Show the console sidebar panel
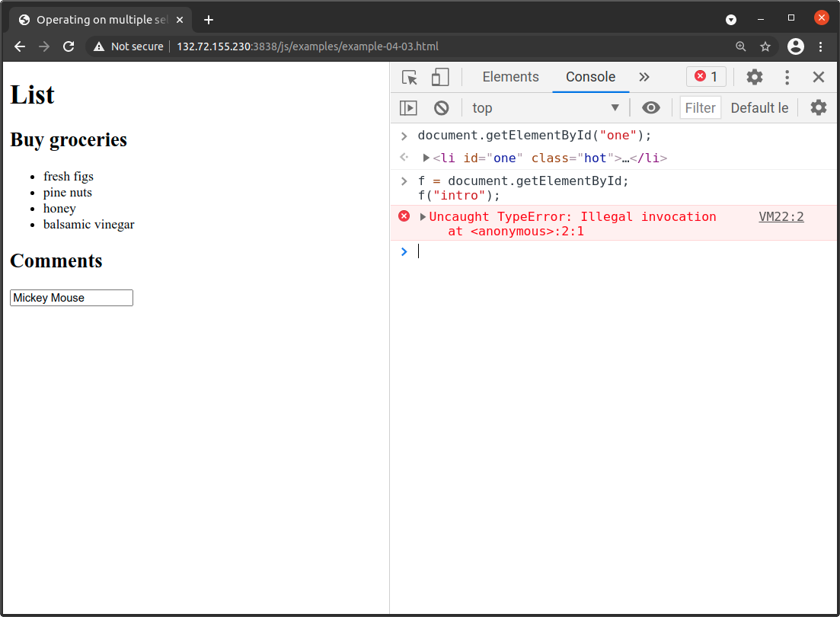The height and width of the screenshot is (617, 840). pyautogui.click(x=408, y=107)
